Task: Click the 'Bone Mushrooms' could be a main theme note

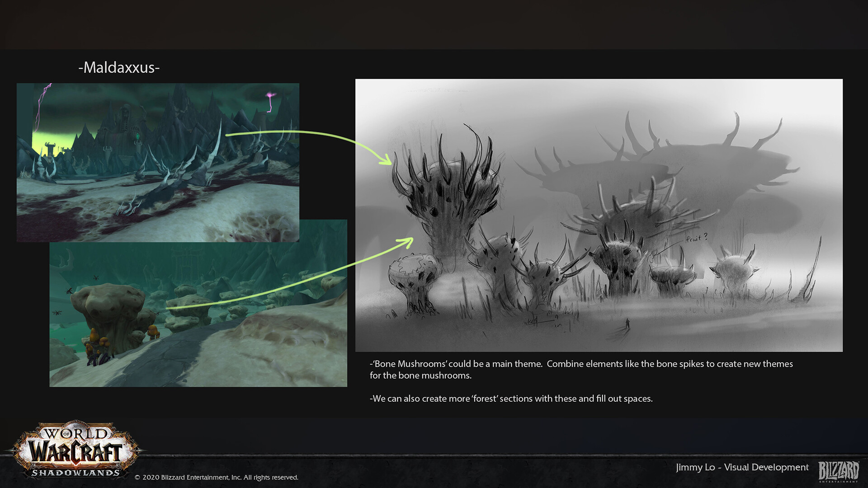Action: pyautogui.click(x=581, y=370)
